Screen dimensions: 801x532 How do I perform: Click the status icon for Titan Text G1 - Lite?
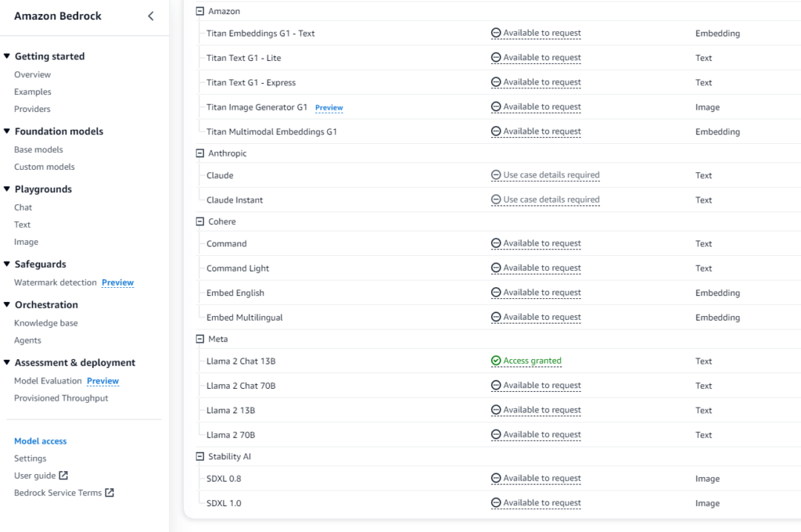[495, 58]
